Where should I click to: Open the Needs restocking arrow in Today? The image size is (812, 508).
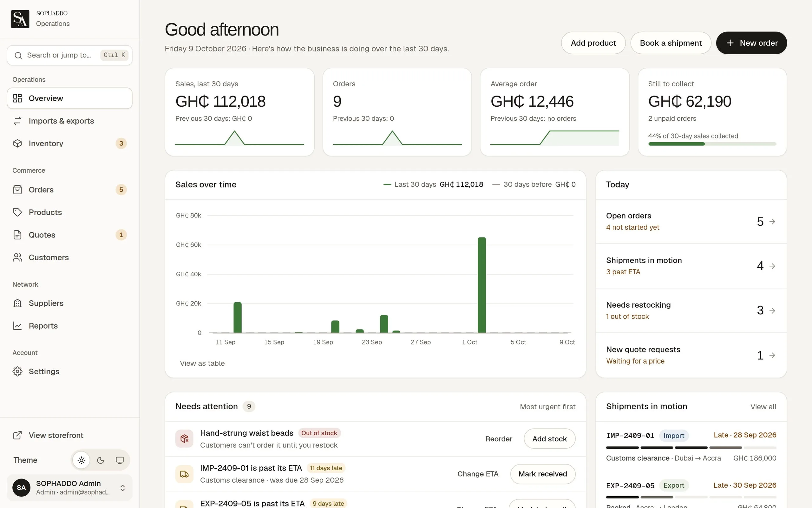coord(772,311)
